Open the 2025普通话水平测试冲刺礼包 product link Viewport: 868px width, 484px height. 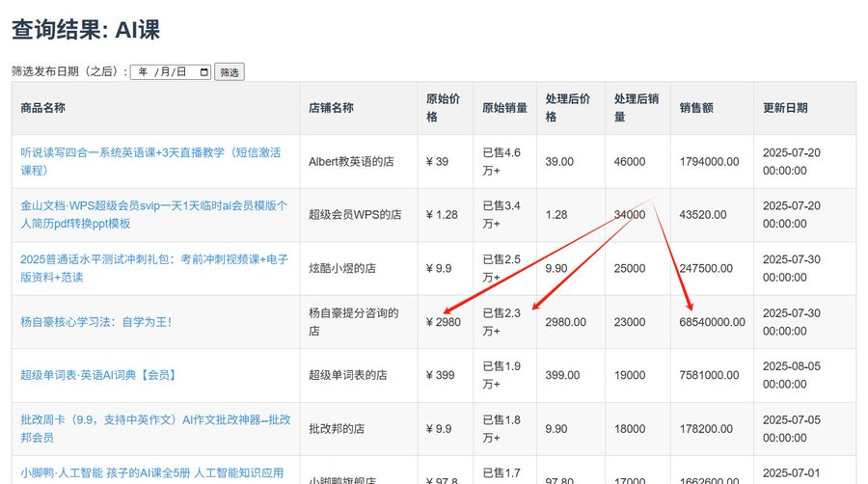click(154, 268)
